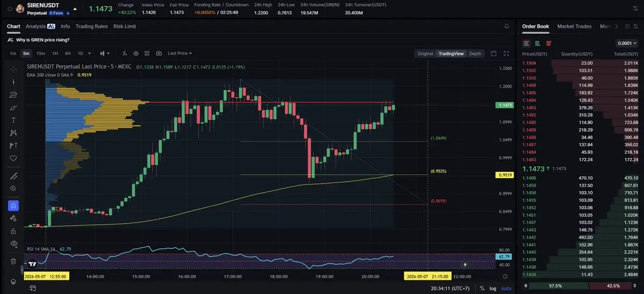This screenshot has width=644, height=294.
Task: Select the zoom in tool
Action: [x=13, y=189]
